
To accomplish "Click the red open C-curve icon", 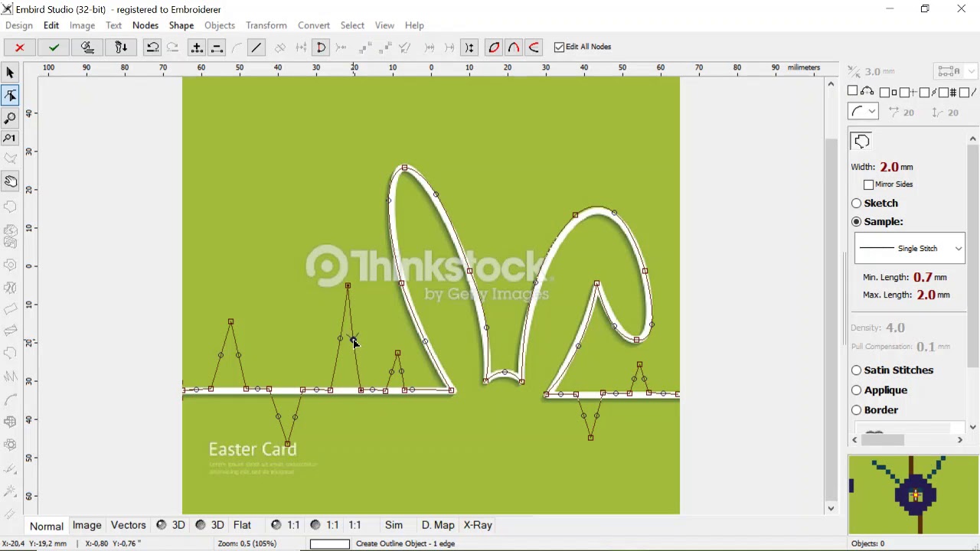I will pyautogui.click(x=534, y=47).
